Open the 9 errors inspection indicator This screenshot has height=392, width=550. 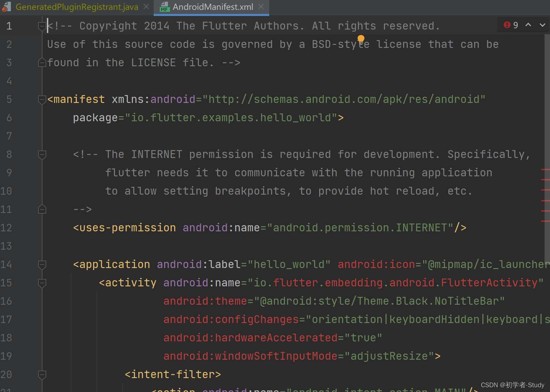point(511,25)
